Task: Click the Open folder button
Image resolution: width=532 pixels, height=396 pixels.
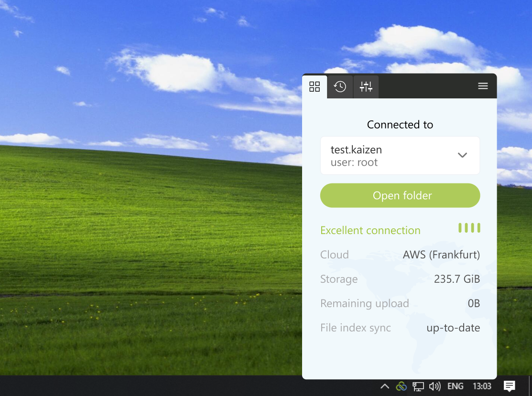Action: click(x=400, y=195)
